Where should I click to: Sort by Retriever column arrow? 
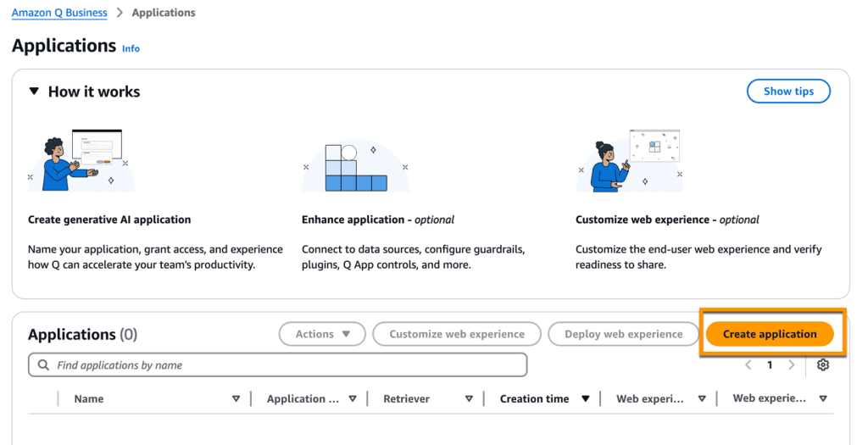point(469,399)
